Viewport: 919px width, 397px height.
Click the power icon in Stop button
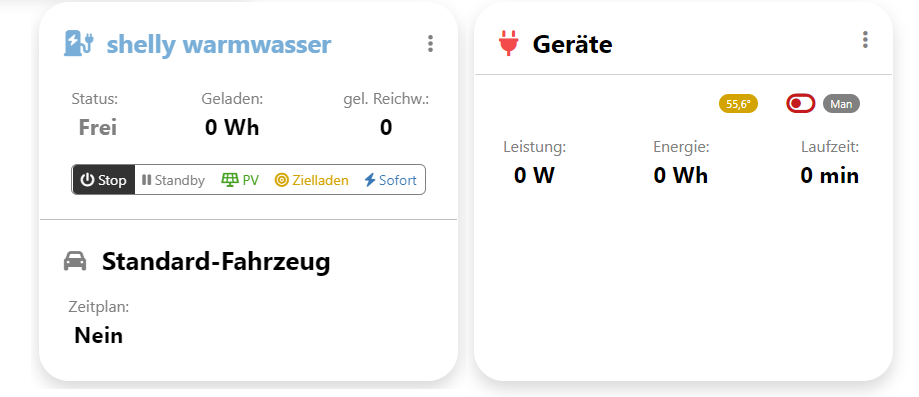click(x=87, y=180)
